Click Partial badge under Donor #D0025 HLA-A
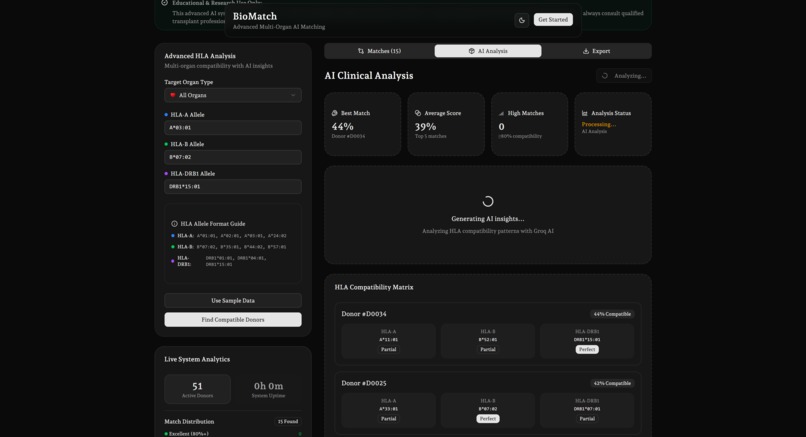The height and width of the screenshot is (437, 806). pos(389,418)
